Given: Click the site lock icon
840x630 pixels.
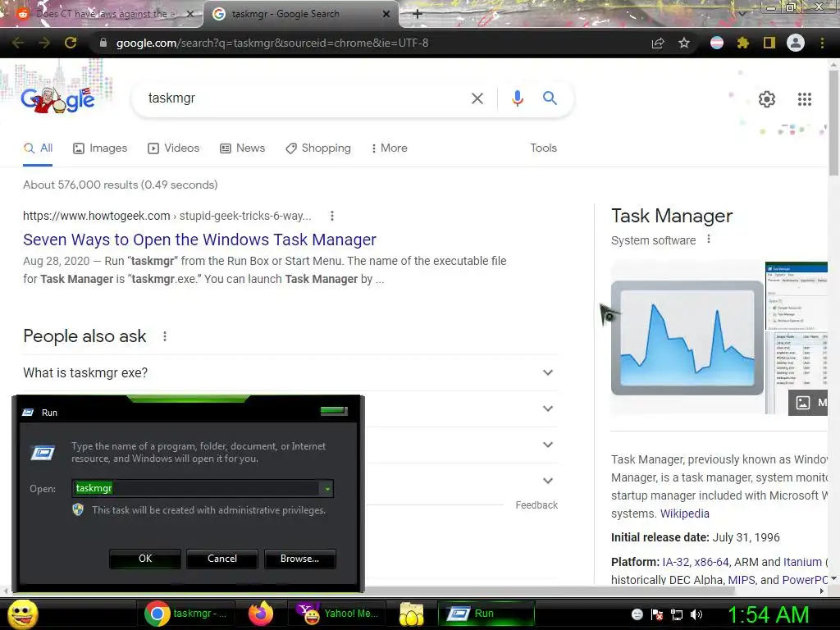Looking at the screenshot, I should (x=103, y=43).
